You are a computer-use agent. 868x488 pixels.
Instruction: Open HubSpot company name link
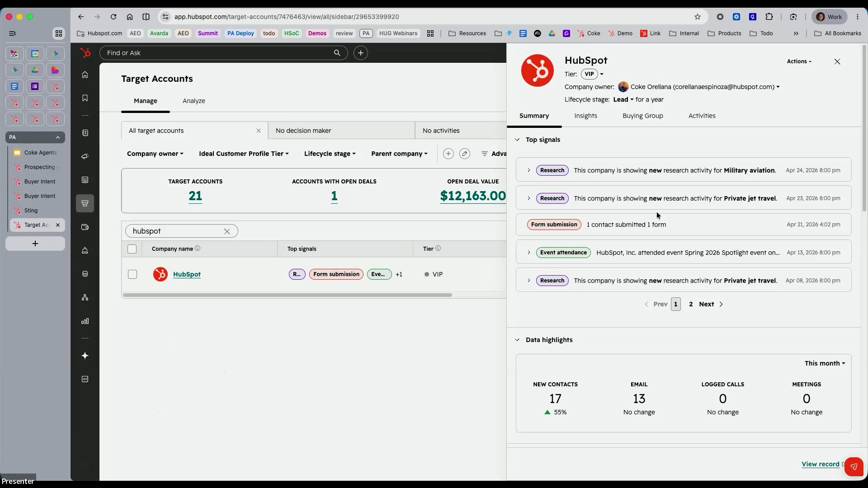[187, 274]
